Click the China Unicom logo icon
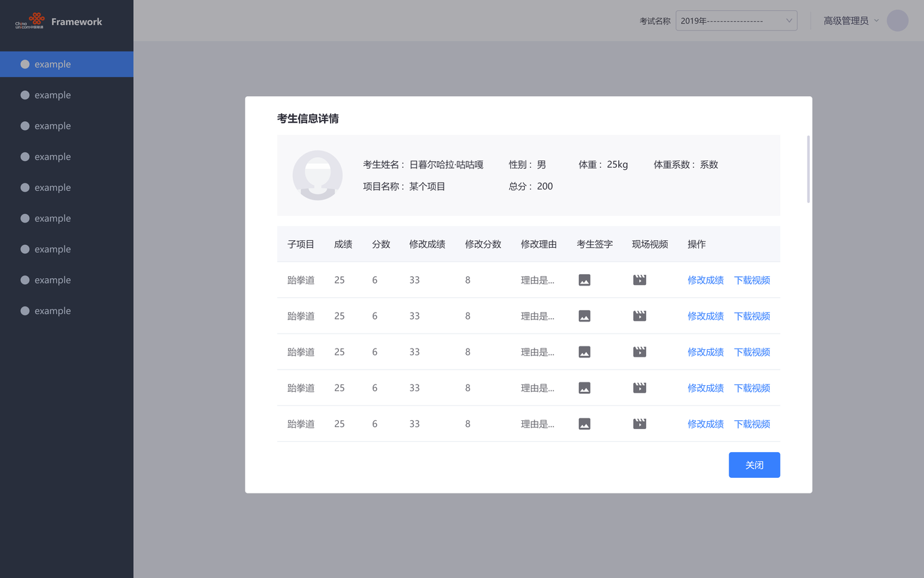This screenshot has width=924, height=578. point(30,21)
